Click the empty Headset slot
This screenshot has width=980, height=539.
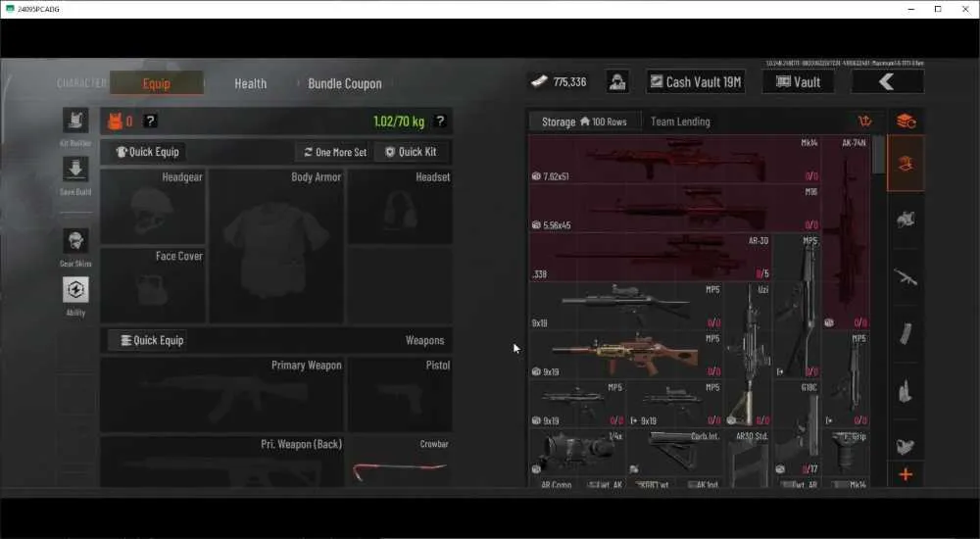coord(400,207)
